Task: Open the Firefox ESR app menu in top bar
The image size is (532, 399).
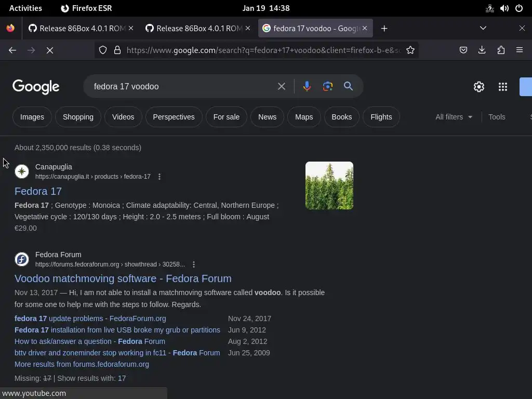Action: [87, 8]
